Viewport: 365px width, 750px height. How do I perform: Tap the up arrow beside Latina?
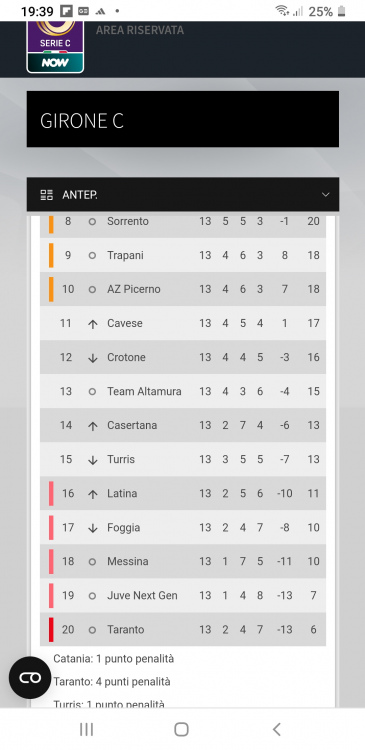(93, 494)
